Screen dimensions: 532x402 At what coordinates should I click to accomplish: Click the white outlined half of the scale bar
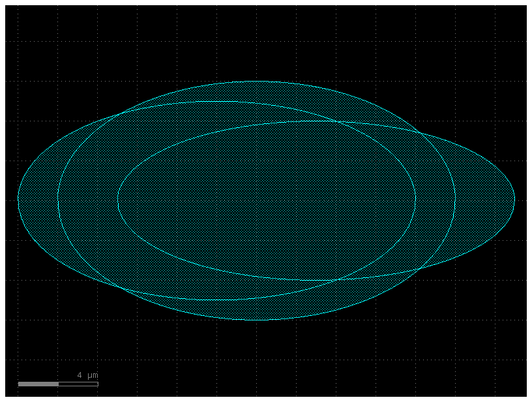[78, 384]
